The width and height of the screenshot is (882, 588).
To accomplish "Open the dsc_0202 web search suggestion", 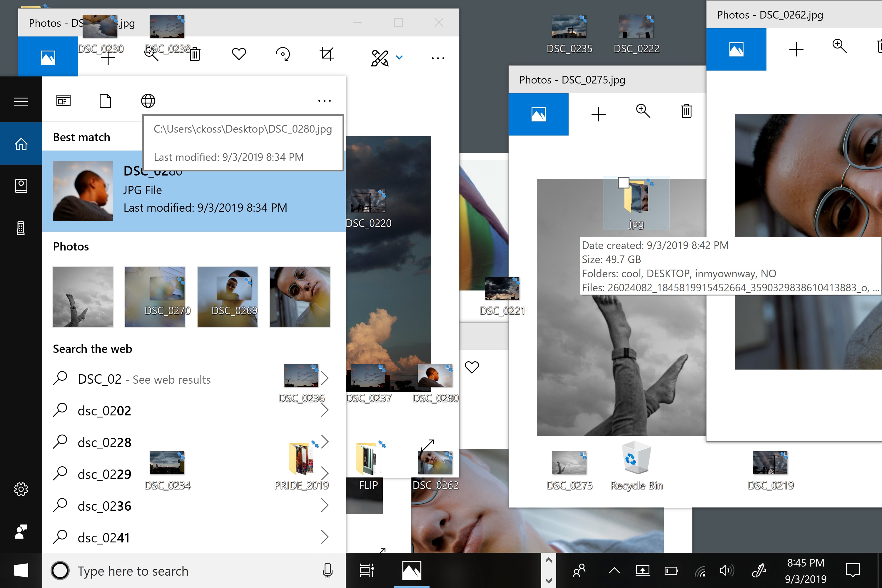I will [104, 411].
